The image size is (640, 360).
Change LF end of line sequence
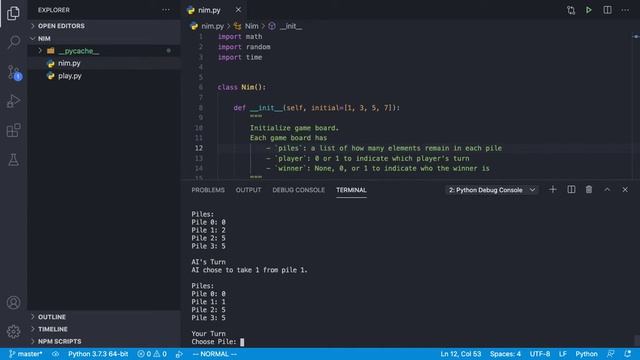(562, 354)
